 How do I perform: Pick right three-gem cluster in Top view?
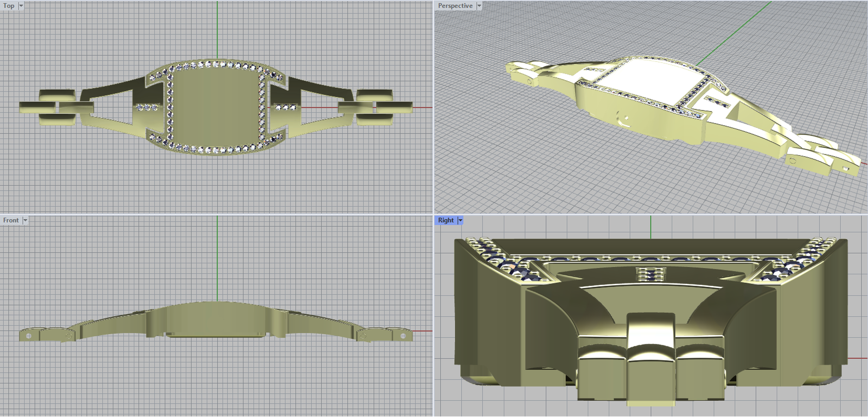coord(285,107)
